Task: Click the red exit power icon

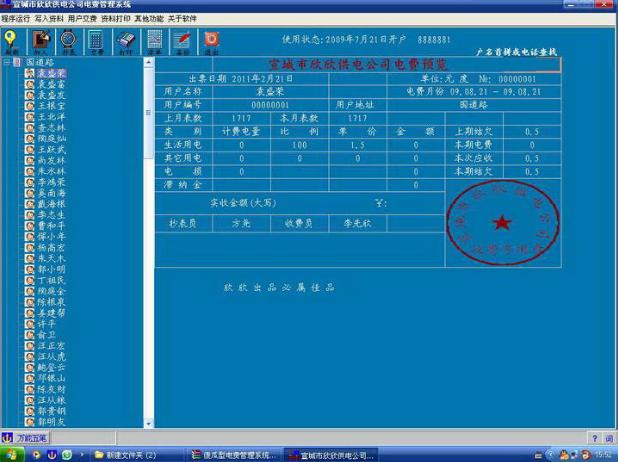Action: (211, 40)
